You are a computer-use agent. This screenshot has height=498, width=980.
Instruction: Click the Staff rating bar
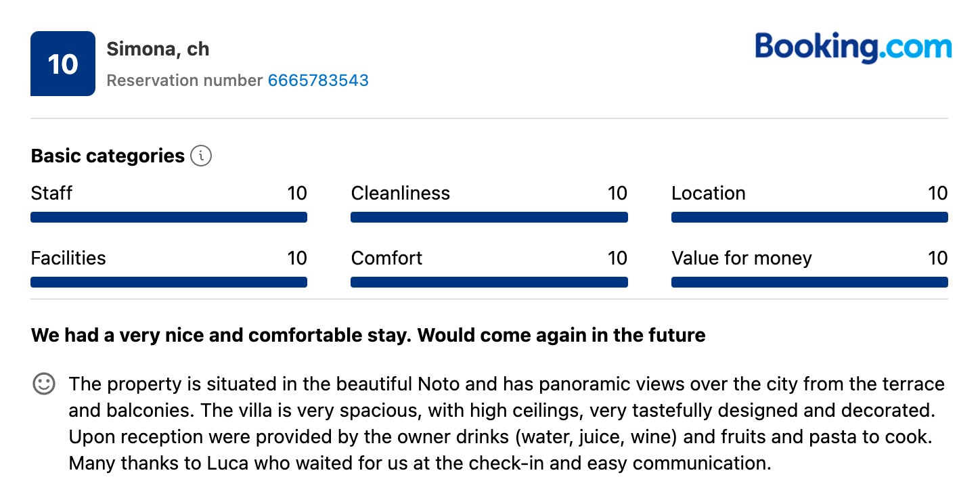click(x=169, y=217)
